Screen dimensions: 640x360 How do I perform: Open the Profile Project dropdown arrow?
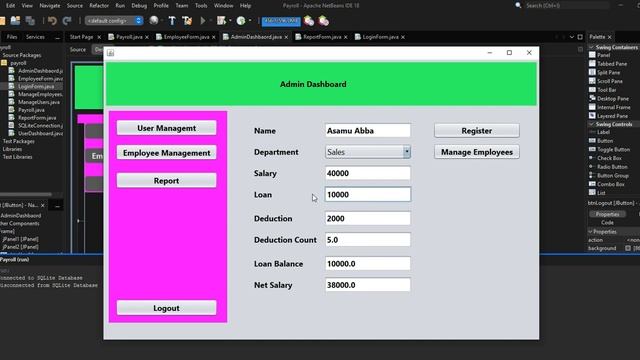click(x=250, y=21)
